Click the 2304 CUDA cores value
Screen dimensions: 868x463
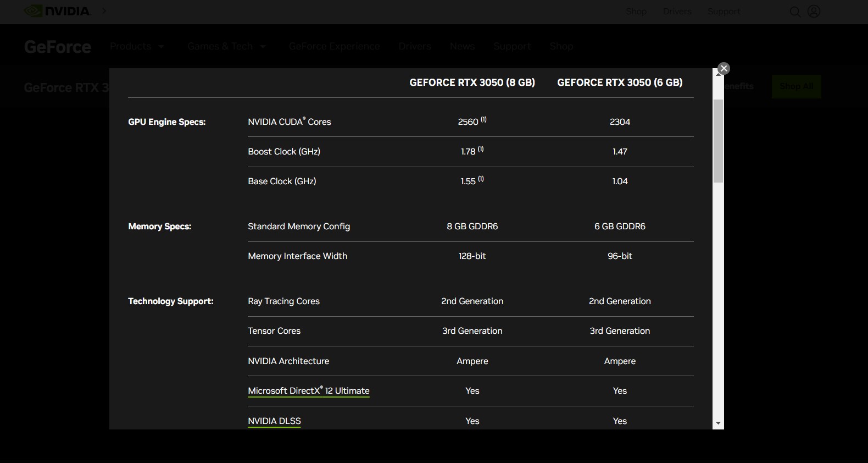[x=620, y=122]
